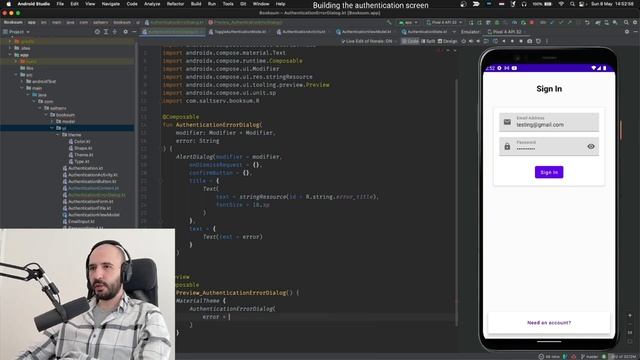
Task: Expand the model folder in project tree
Action: [52, 122]
